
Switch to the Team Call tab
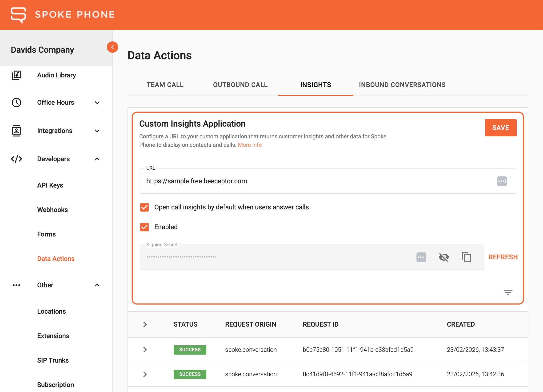(165, 85)
